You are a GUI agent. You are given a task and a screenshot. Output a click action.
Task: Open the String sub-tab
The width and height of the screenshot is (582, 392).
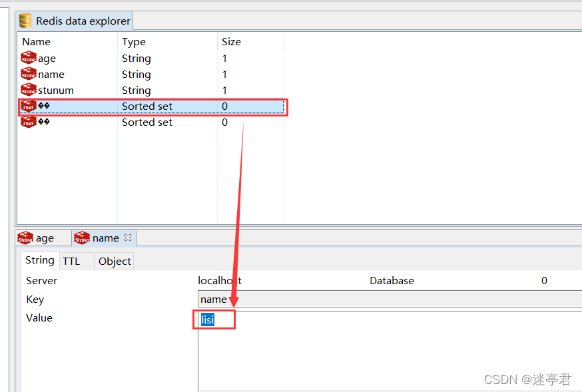click(40, 260)
